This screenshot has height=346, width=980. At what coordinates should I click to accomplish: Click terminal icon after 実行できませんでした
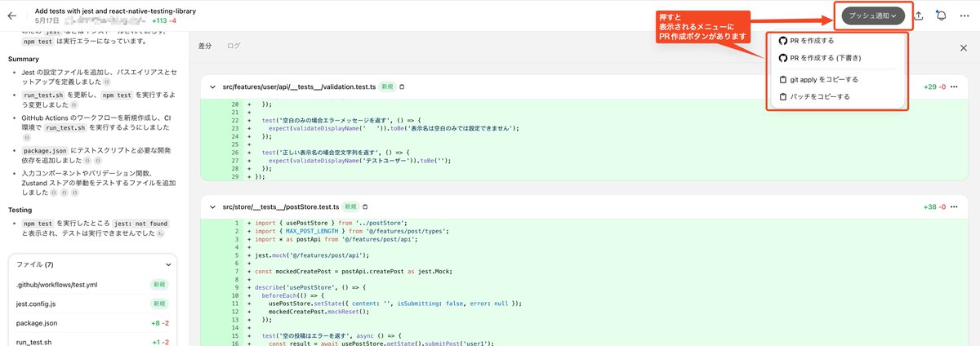160,233
